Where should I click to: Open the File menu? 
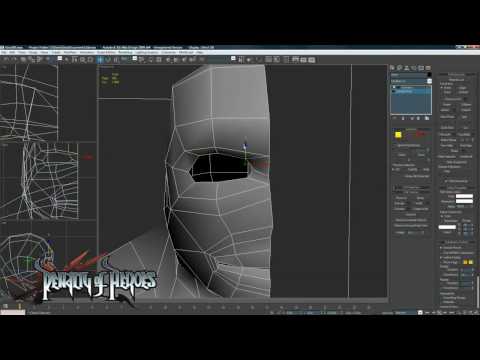click(4, 53)
